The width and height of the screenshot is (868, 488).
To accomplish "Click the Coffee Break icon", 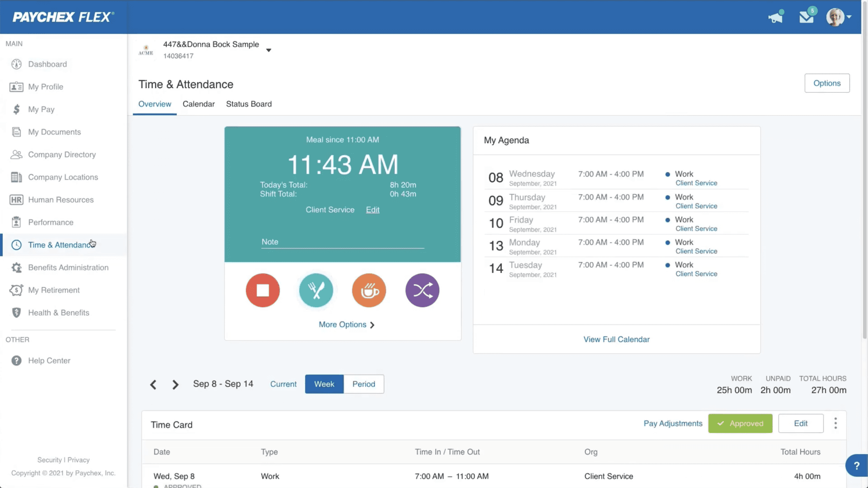I will coord(369,290).
